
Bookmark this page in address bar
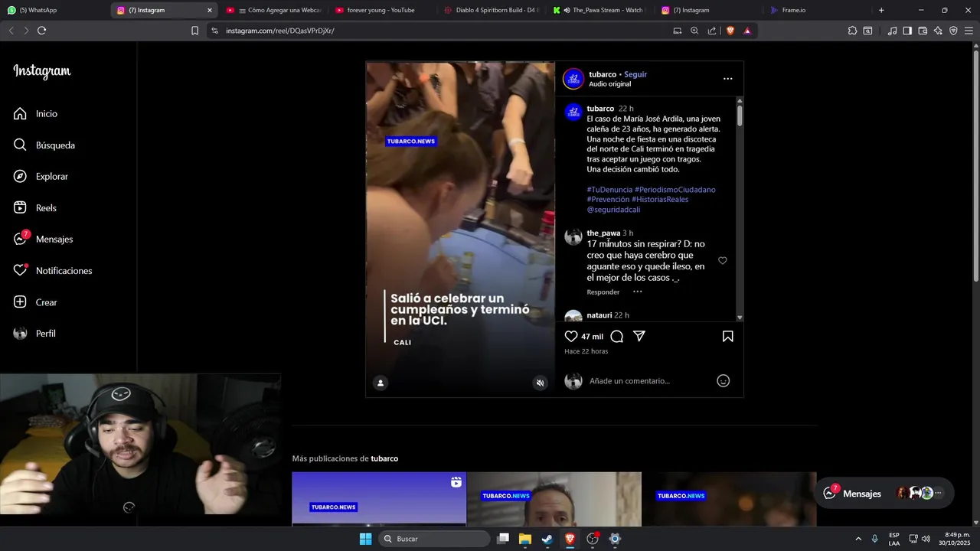coord(194,31)
